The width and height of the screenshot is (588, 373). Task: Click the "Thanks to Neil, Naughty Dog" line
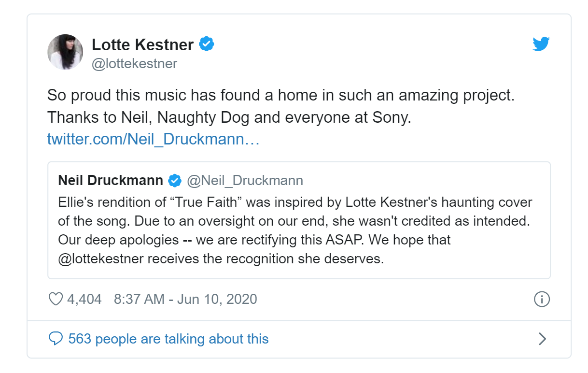pos(229,117)
